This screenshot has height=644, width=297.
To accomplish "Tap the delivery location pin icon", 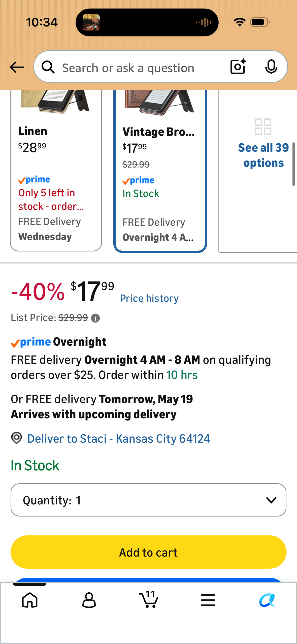I will [17, 438].
